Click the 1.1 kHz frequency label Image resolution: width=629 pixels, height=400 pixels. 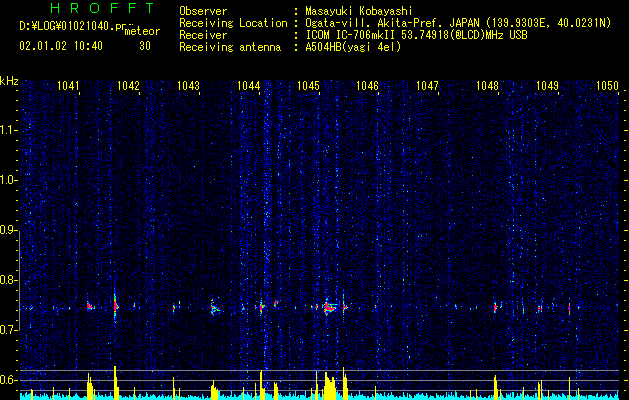(x=8, y=130)
